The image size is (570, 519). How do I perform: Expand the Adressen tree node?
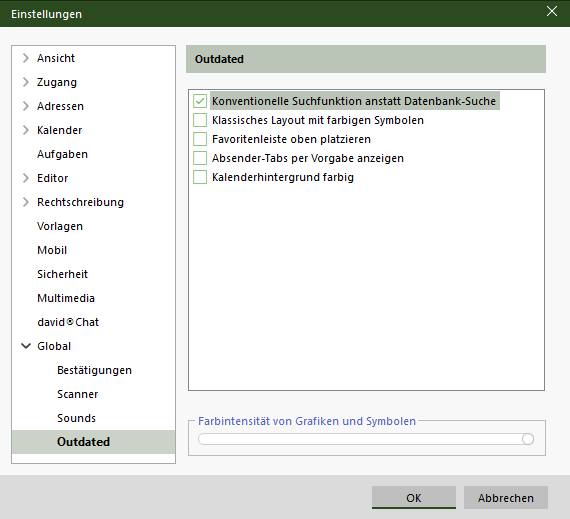25,106
